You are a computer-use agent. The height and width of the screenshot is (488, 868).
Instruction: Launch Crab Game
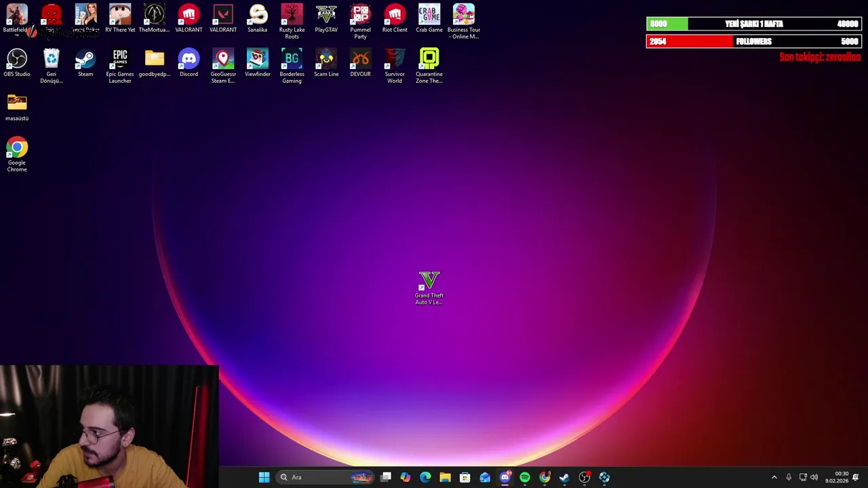(429, 19)
